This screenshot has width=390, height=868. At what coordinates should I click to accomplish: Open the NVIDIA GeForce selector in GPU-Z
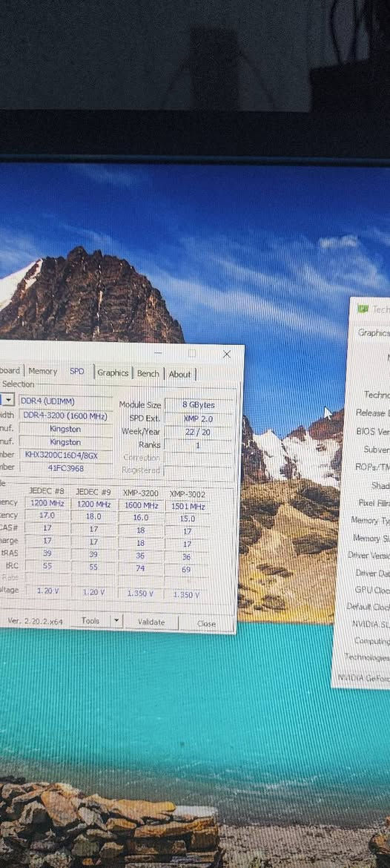(x=363, y=677)
